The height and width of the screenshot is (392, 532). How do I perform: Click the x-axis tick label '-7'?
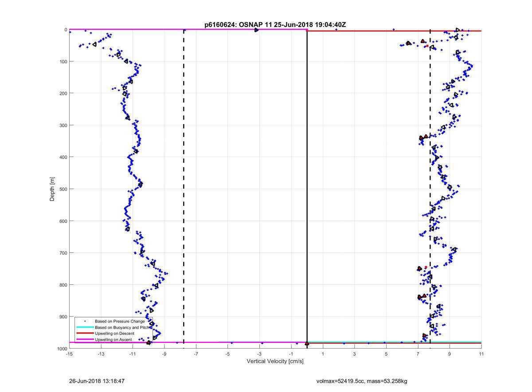click(196, 354)
